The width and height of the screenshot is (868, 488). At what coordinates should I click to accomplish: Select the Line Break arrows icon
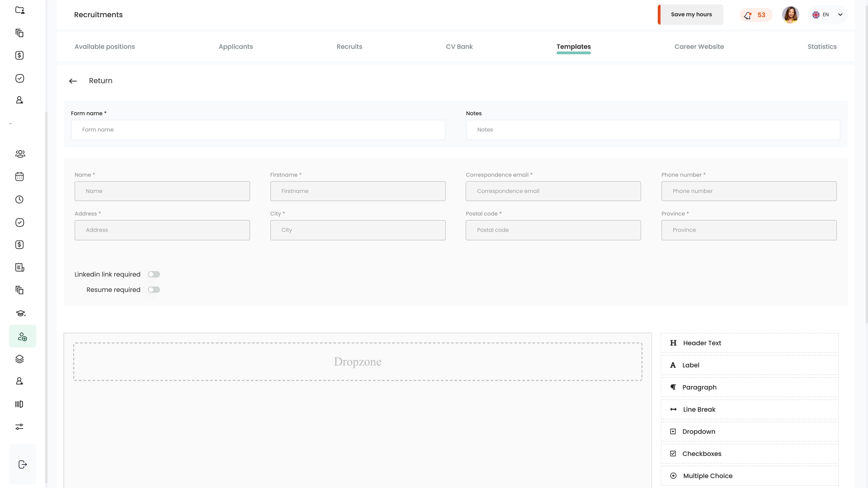pos(673,409)
